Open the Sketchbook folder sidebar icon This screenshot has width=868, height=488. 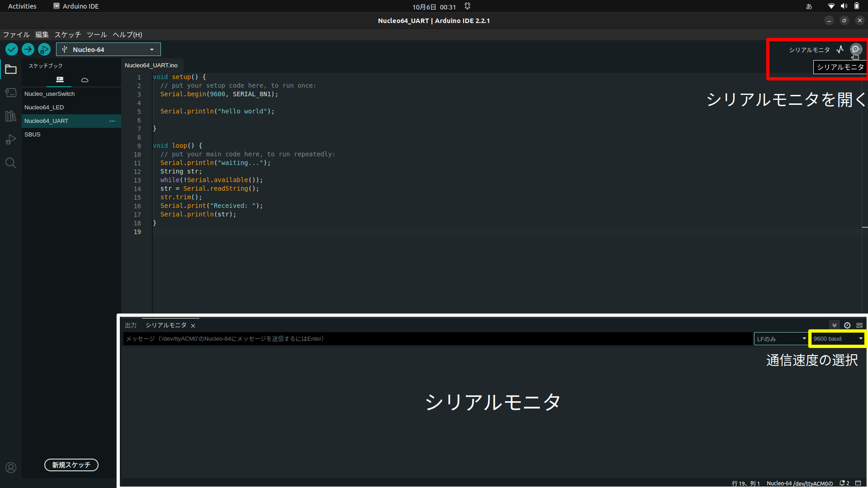[x=11, y=70]
